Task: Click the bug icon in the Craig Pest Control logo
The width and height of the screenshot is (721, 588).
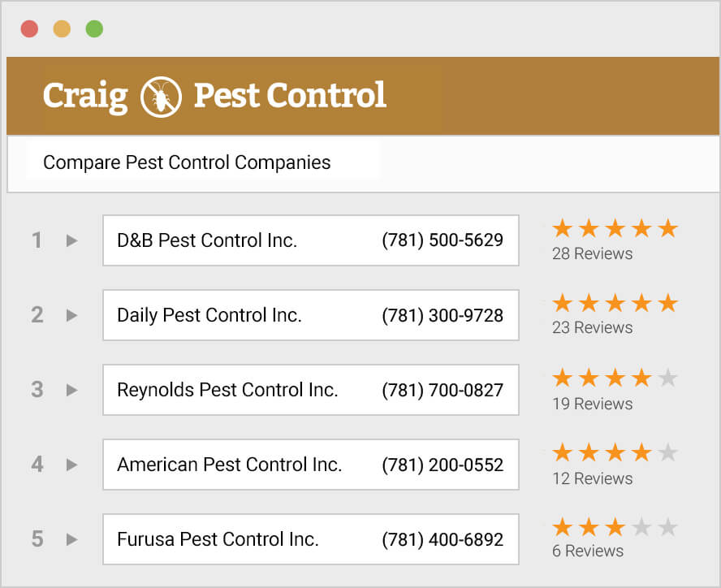Action: [162, 93]
